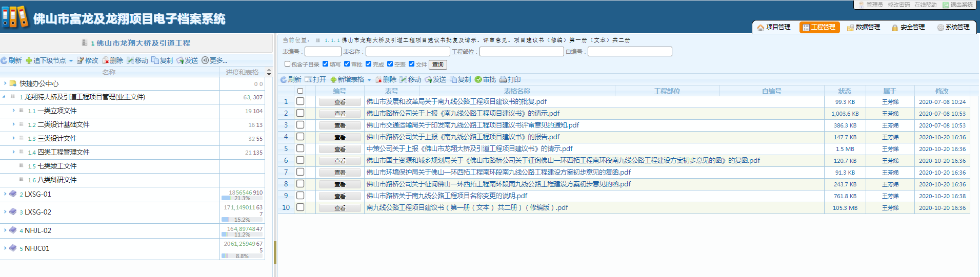Click 刷新 refresh icon in file list toolbar

coord(284,79)
